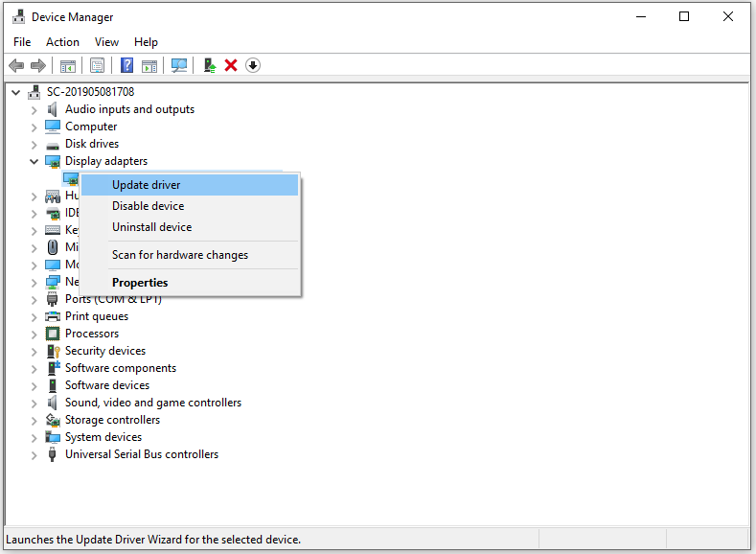Screen dimensions: 756x554
Task: Expand the Processors category
Action: [x=34, y=335]
